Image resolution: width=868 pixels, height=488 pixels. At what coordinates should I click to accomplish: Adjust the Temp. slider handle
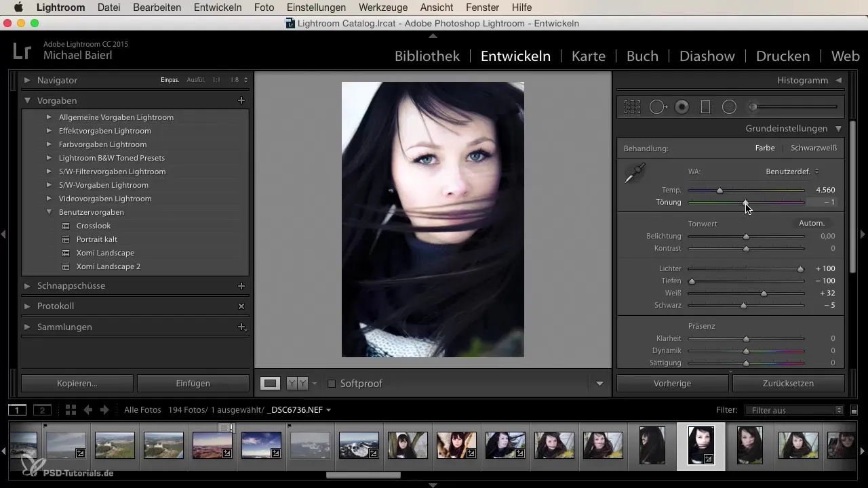tap(719, 190)
